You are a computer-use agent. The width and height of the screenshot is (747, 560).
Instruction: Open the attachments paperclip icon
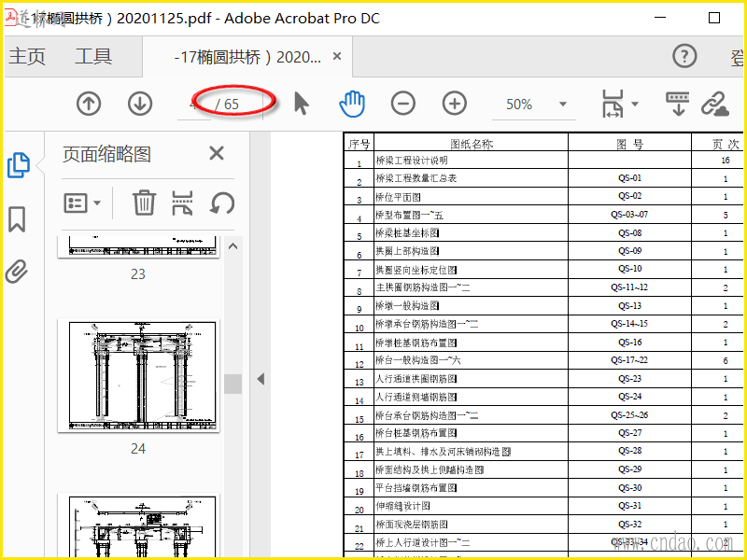17,272
